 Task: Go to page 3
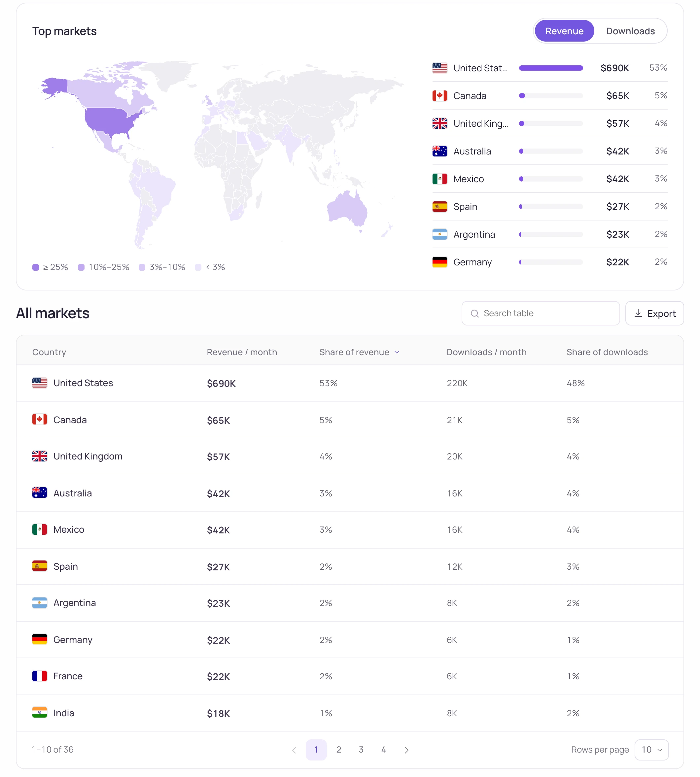coord(361,749)
